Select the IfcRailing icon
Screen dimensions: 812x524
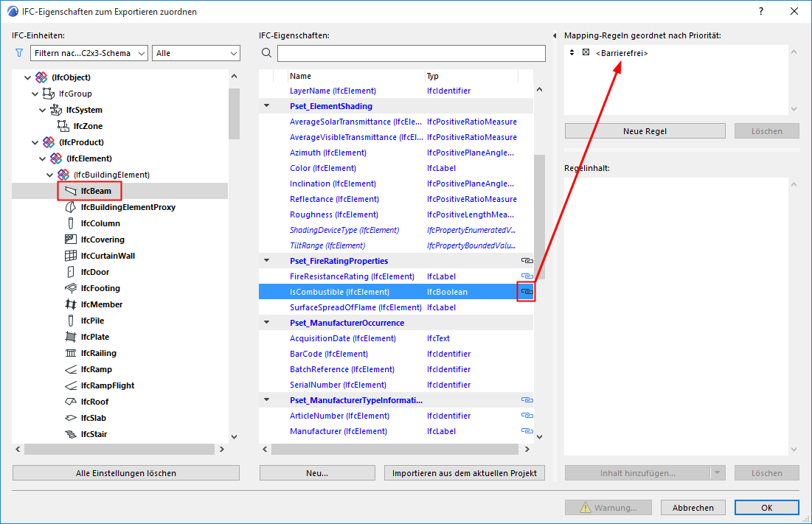coord(70,353)
